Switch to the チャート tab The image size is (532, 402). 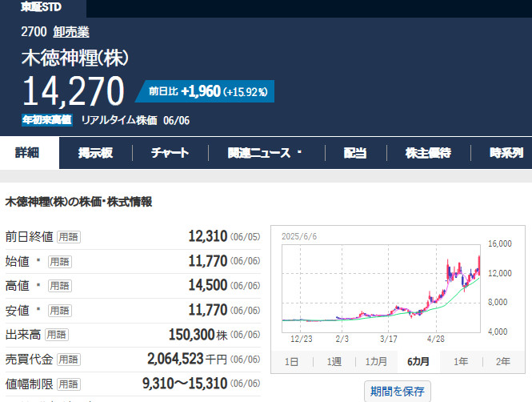(x=170, y=153)
